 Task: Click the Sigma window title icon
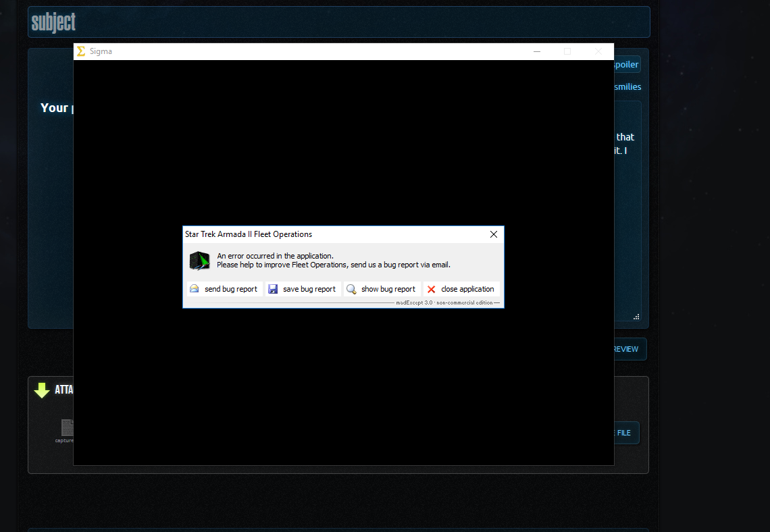[x=81, y=51]
